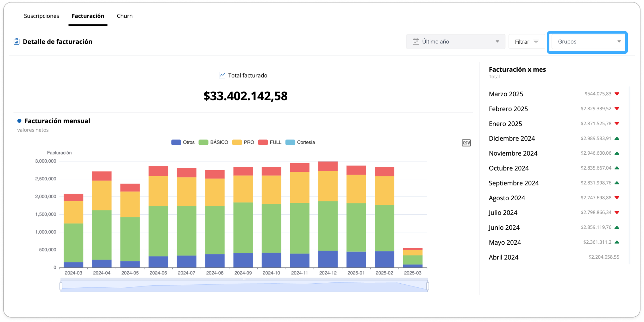Click the right handle of chart range slider
Image resolution: width=644 pixels, height=322 pixels.
click(x=428, y=286)
